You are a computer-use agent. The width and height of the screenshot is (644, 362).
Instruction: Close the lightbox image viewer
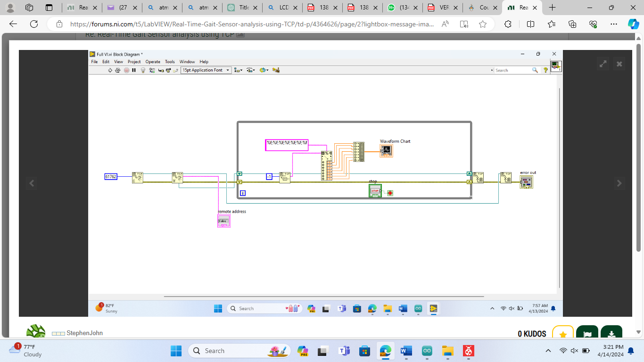tap(619, 64)
